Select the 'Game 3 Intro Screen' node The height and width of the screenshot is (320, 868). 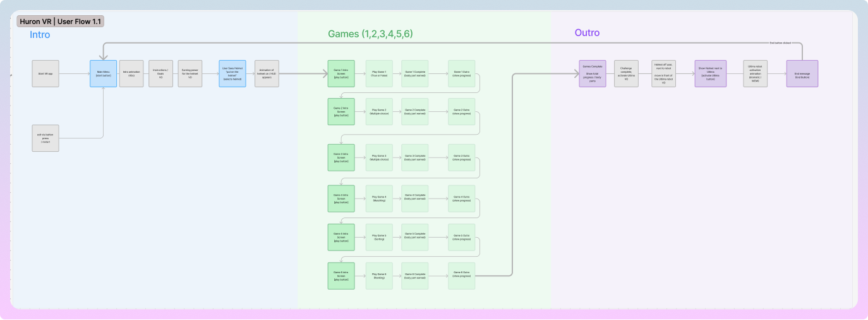pyautogui.click(x=341, y=157)
